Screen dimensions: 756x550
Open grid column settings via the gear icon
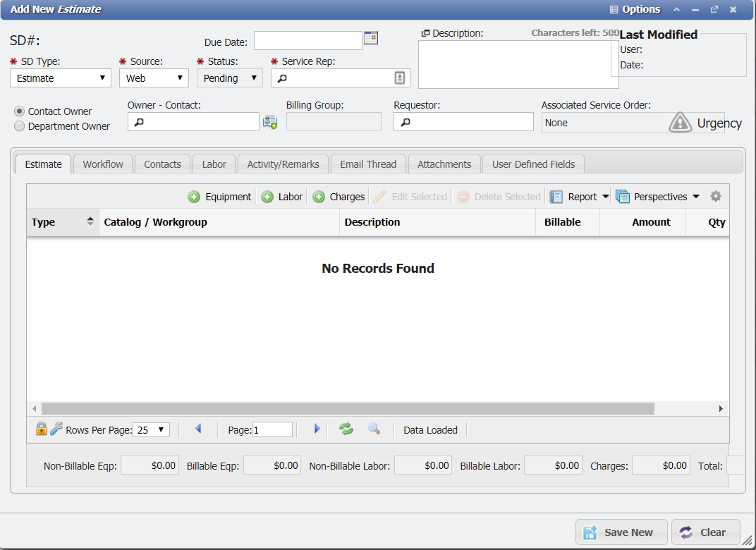pos(717,196)
